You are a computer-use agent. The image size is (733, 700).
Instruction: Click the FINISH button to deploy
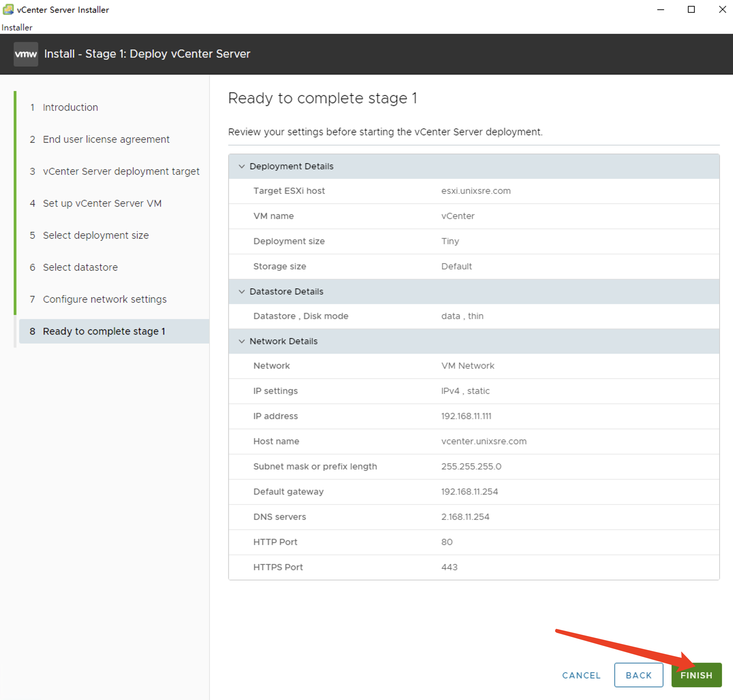(695, 675)
